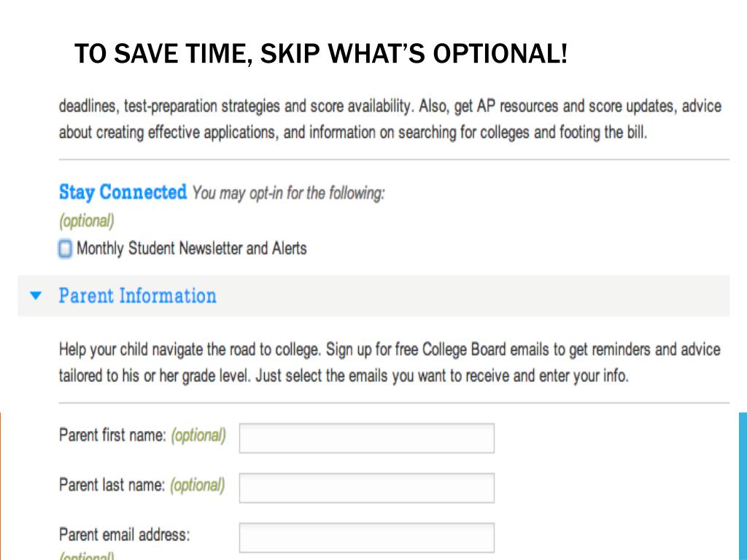Select the slide title 'To Save Time, Skip What's Optional!'
The width and height of the screenshot is (747, 560).
click(x=321, y=53)
